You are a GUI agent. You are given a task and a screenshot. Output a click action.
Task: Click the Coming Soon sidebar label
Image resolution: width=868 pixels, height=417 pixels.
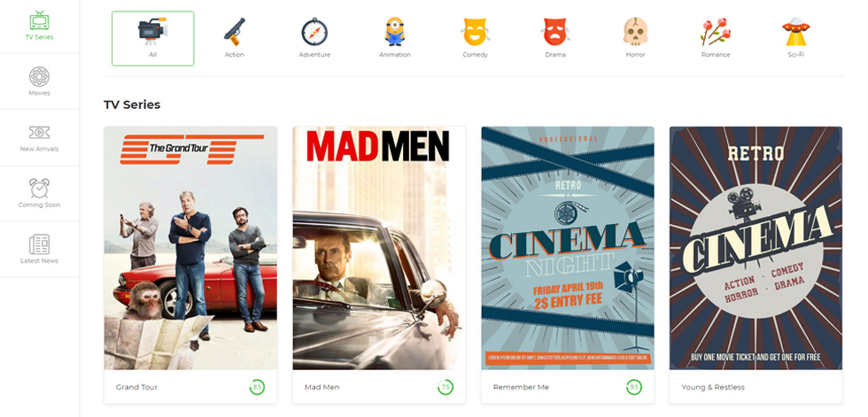[x=39, y=205]
